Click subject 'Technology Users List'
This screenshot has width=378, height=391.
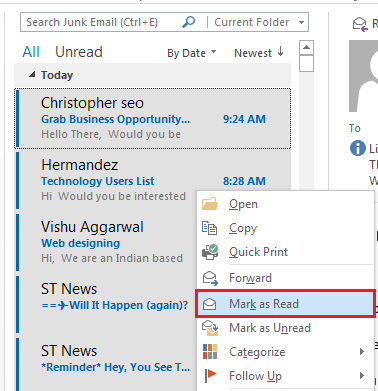pyautogui.click(x=98, y=181)
